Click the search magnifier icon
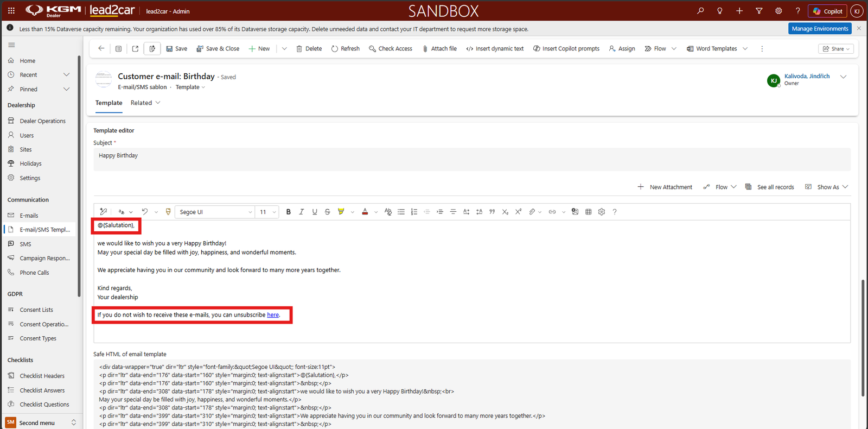Viewport: 868px width, 429px height. 700,11
